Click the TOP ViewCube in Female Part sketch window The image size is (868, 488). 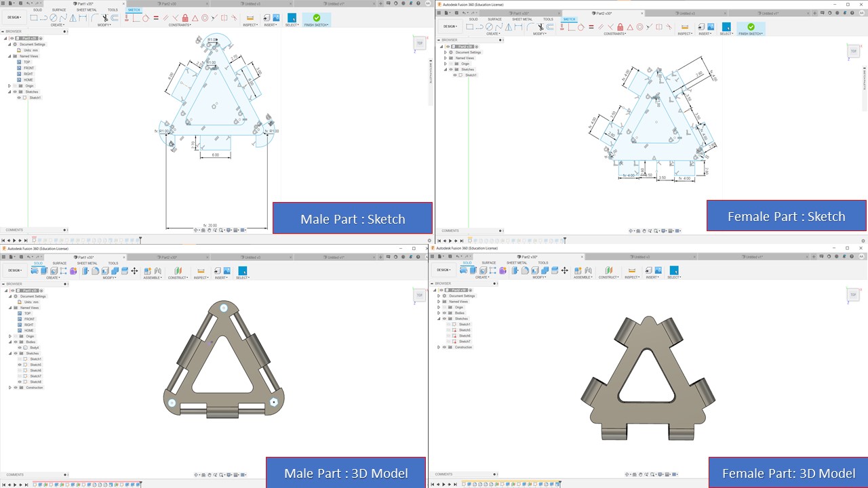[x=854, y=51]
